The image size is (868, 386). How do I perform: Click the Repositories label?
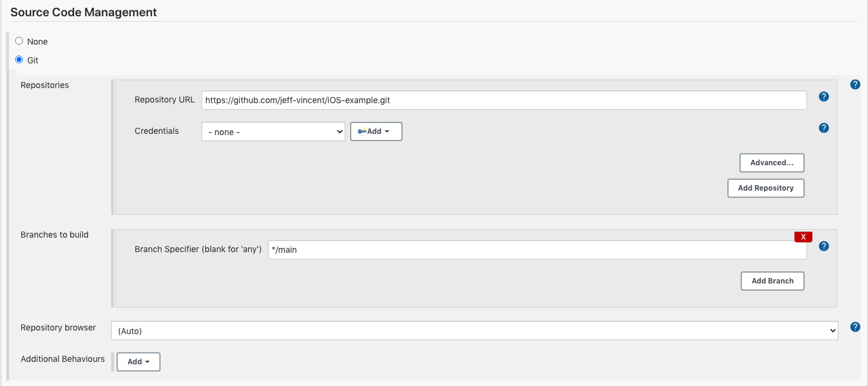tap(45, 85)
